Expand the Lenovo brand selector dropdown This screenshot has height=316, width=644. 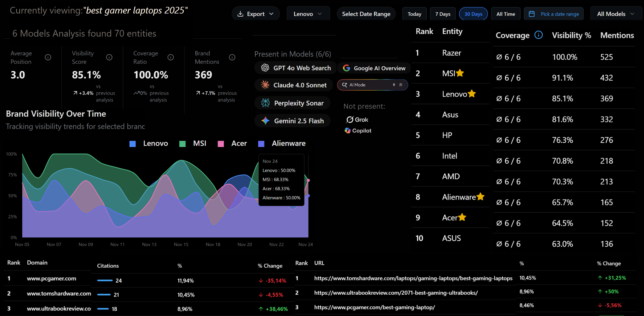point(308,13)
